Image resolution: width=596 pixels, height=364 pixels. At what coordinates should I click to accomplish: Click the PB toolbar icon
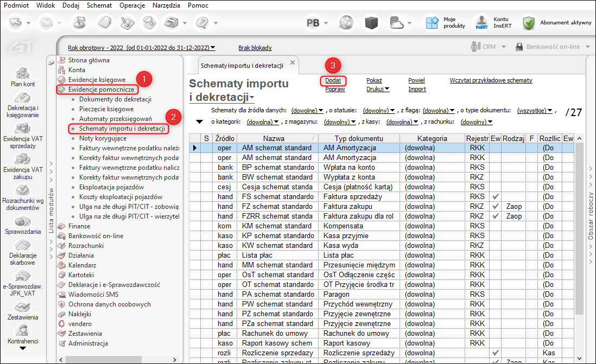(313, 23)
